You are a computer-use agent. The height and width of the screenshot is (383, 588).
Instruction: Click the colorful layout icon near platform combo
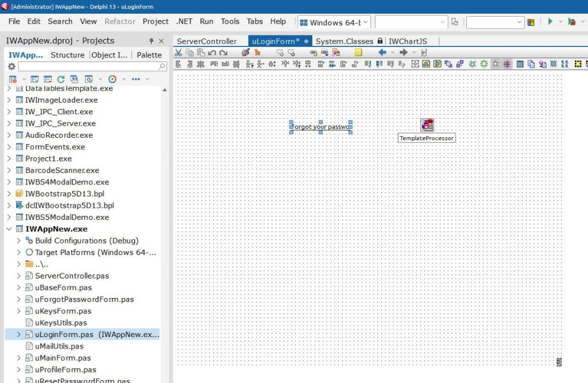click(x=531, y=22)
